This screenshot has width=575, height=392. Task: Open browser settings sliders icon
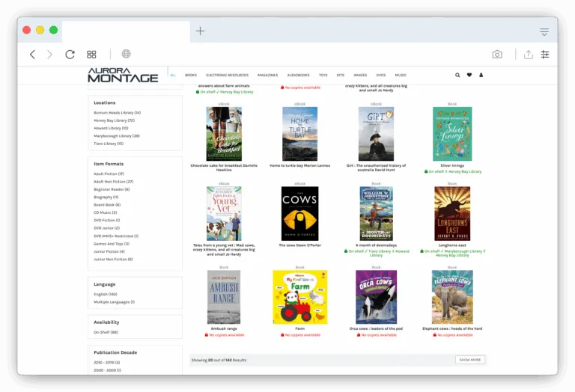pos(545,55)
